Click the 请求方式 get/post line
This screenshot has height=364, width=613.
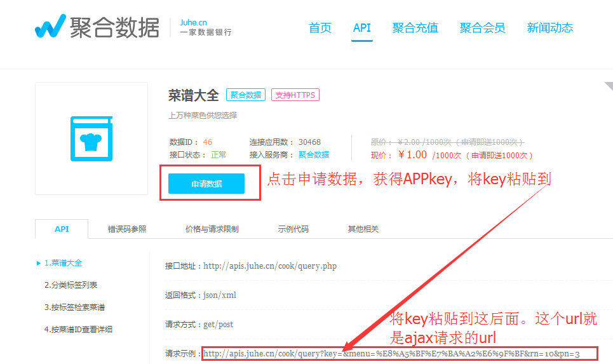click(x=199, y=325)
